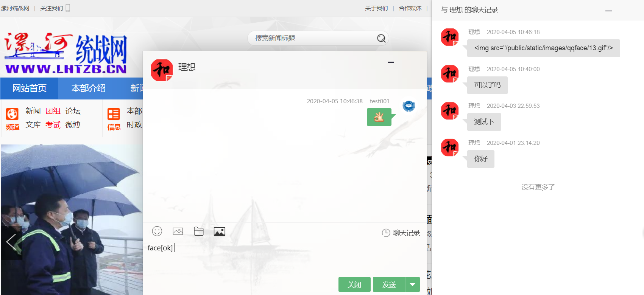This screenshot has height=295, width=644.
Task: Click the 测试下 history message
Action: click(x=484, y=122)
